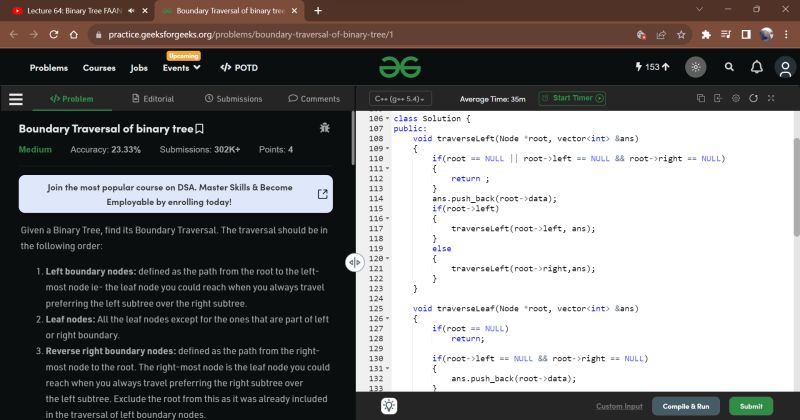This screenshot has width=800, height=420.
Task: Click the lightbulb hint icon
Action: pos(389,406)
